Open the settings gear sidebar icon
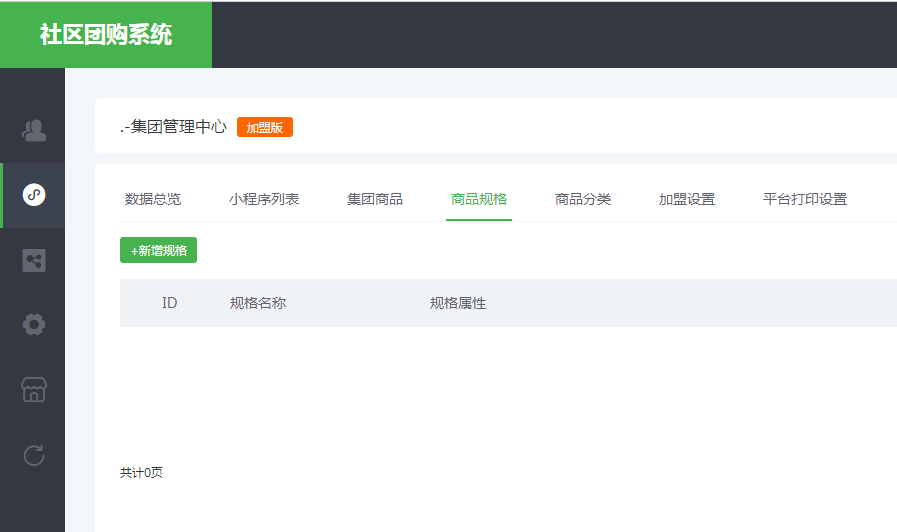 (34, 324)
